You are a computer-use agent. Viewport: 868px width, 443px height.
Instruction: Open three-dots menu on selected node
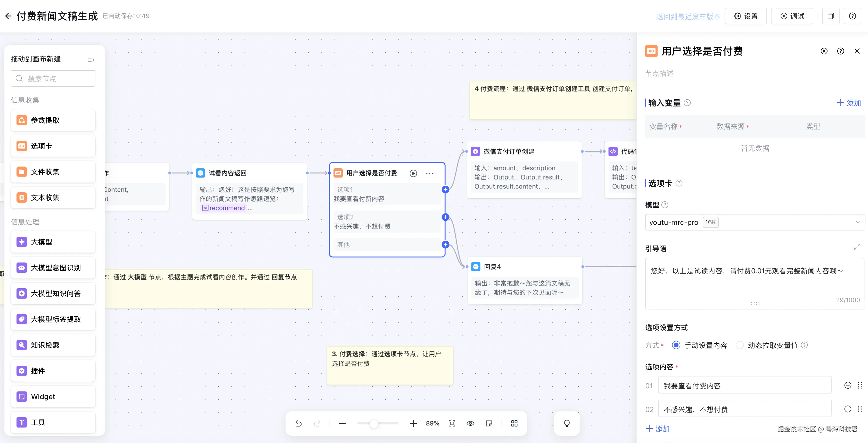(430, 173)
